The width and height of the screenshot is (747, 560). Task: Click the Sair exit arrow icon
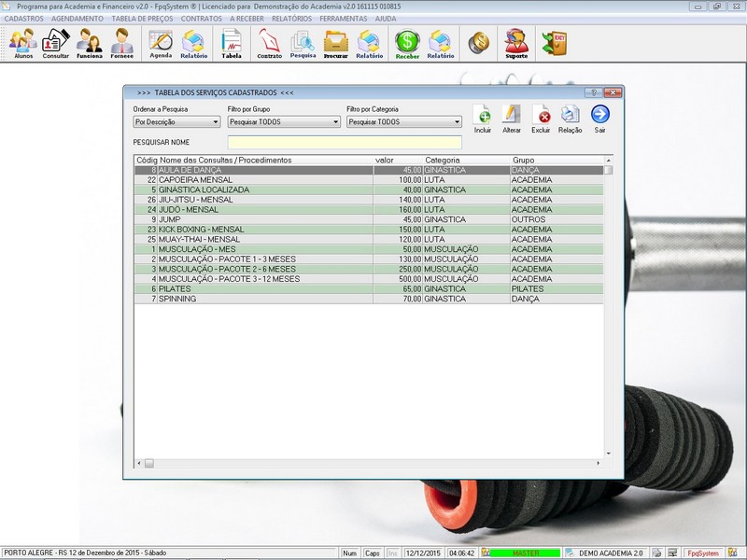coord(600,118)
